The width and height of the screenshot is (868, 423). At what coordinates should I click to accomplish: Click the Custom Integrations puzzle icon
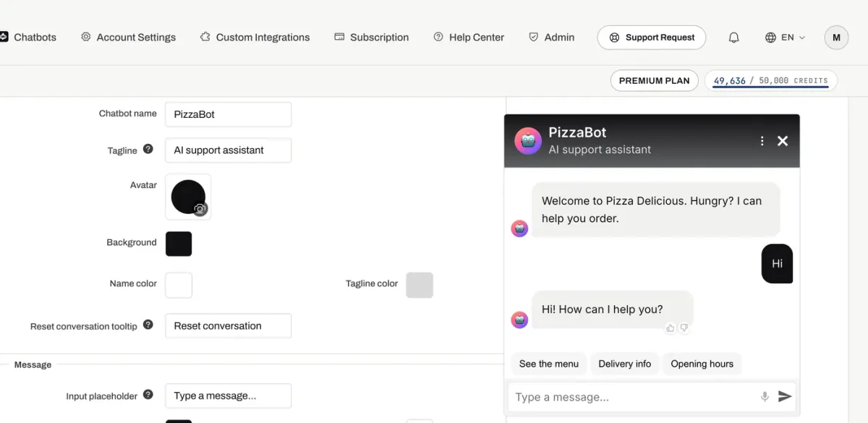pos(205,36)
